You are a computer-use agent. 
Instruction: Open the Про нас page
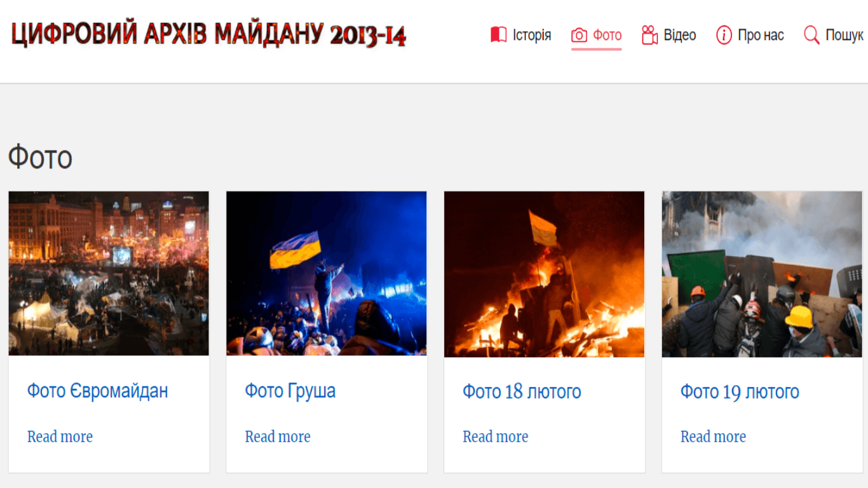[x=761, y=35]
